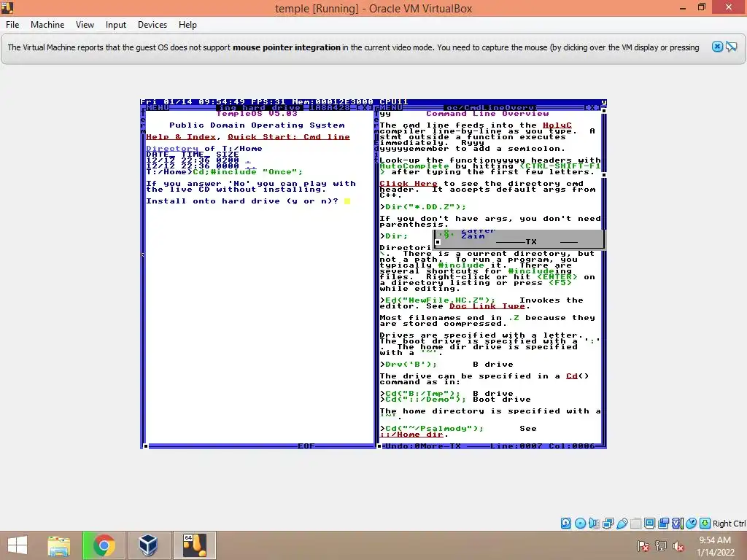Click the 'Zaim' entry in gray popup

473,236
